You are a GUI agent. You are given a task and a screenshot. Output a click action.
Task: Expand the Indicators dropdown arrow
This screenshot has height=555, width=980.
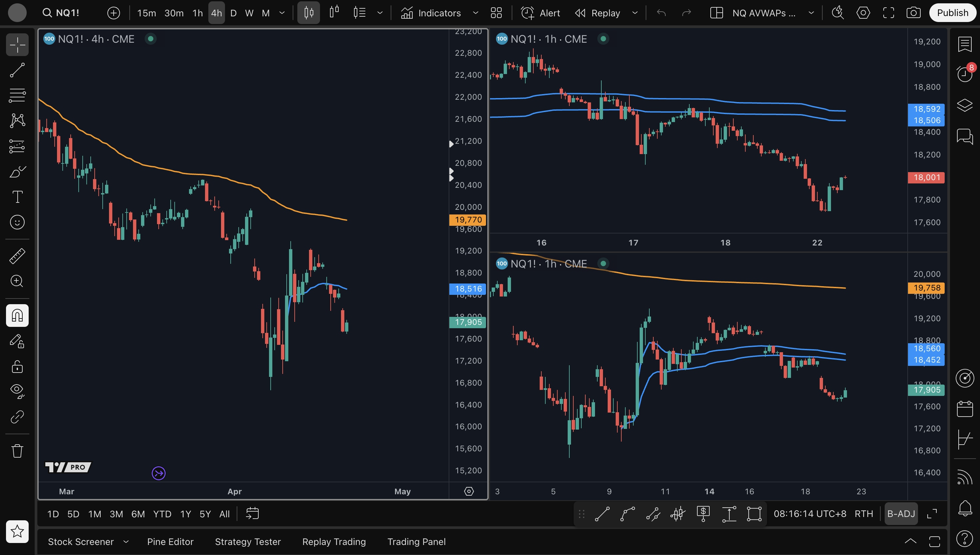[x=475, y=13]
